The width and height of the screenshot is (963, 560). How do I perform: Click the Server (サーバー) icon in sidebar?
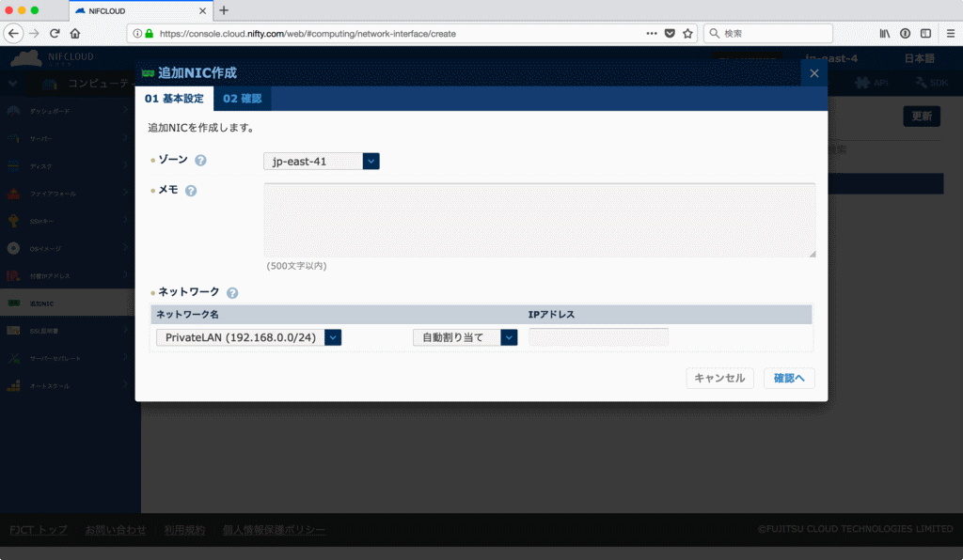(x=13, y=139)
